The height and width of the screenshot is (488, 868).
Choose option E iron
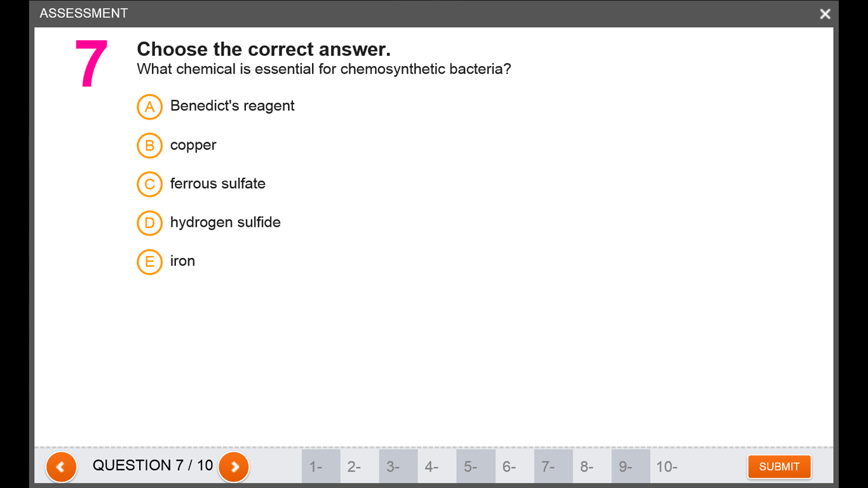[150, 262]
